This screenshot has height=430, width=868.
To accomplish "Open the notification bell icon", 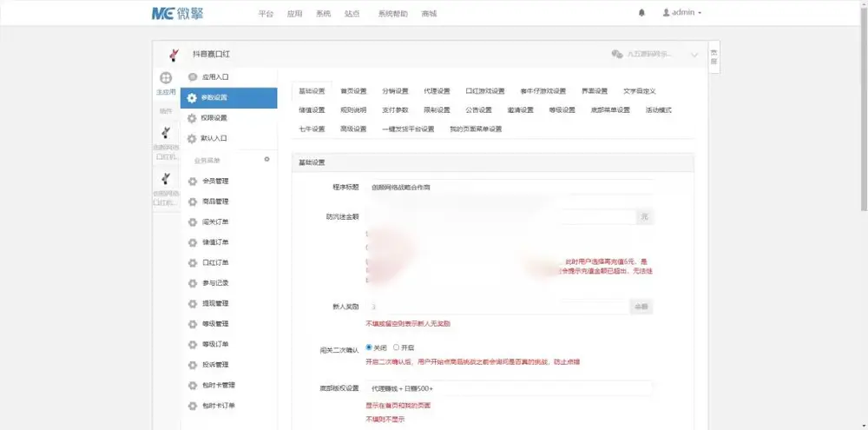I will coord(641,13).
